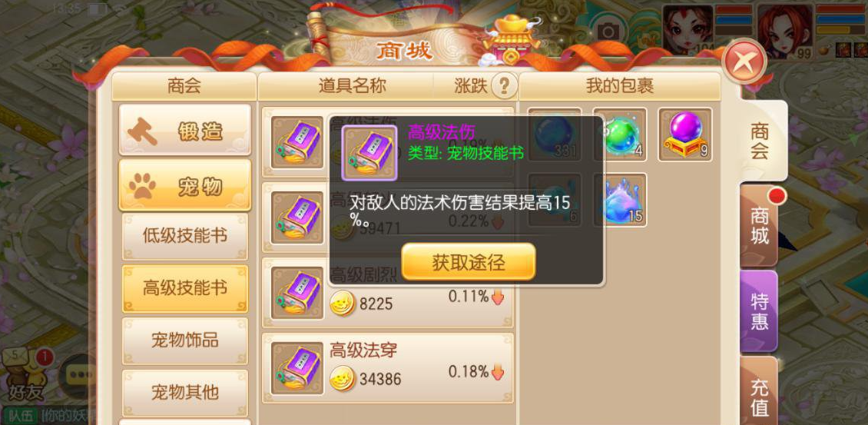The height and width of the screenshot is (425, 868).
Task: Collapse the 宠物 category
Action: point(185,186)
